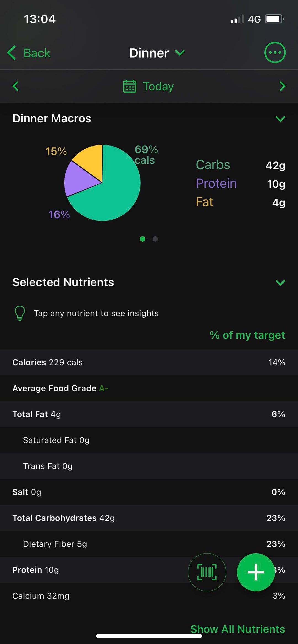Go to the next day arrow

coord(282,86)
